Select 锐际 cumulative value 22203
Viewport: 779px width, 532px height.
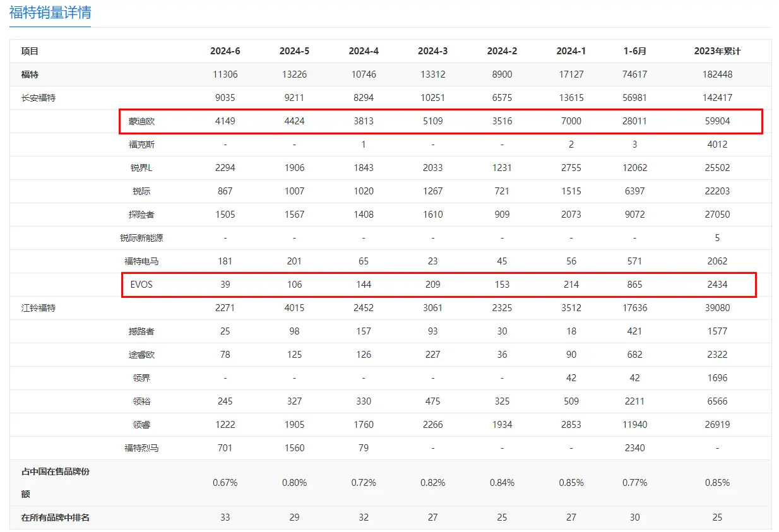pyautogui.click(x=717, y=191)
